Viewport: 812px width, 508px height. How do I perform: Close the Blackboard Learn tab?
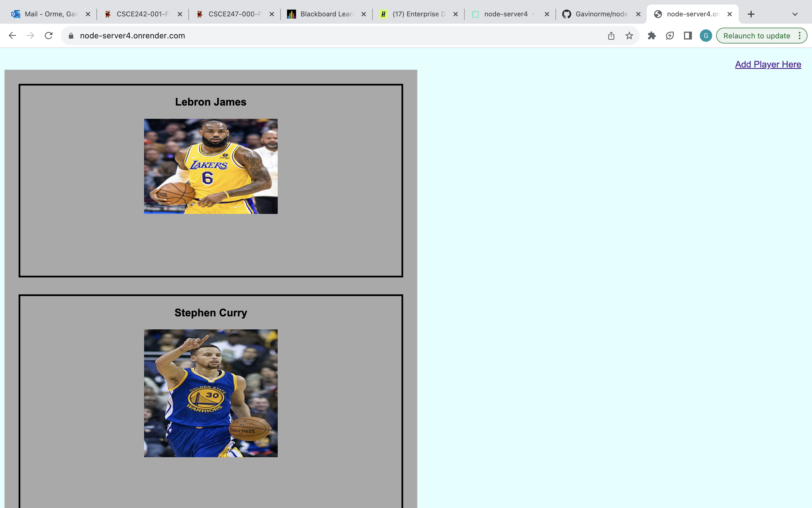pyautogui.click(x=363, y=14)
